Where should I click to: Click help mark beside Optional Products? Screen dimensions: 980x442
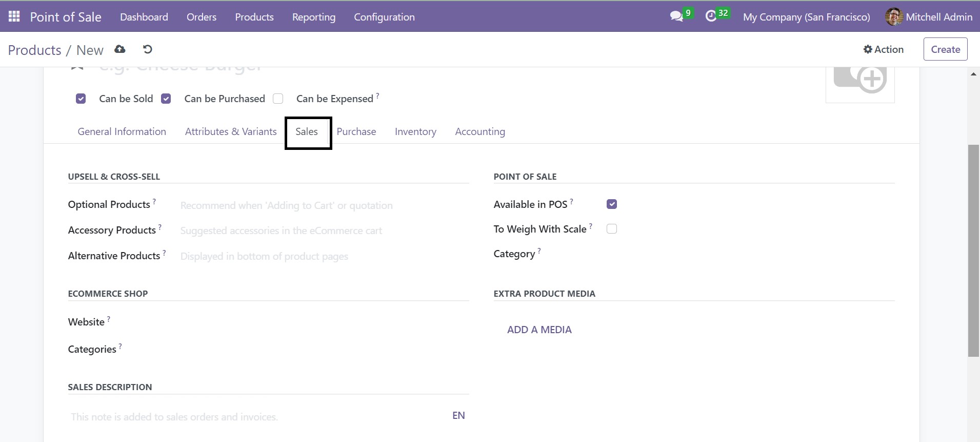154,201
